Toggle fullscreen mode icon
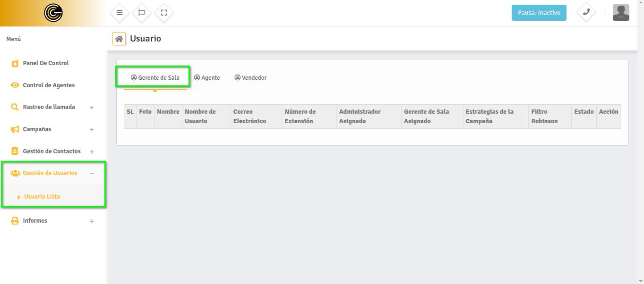 (164, 13)
